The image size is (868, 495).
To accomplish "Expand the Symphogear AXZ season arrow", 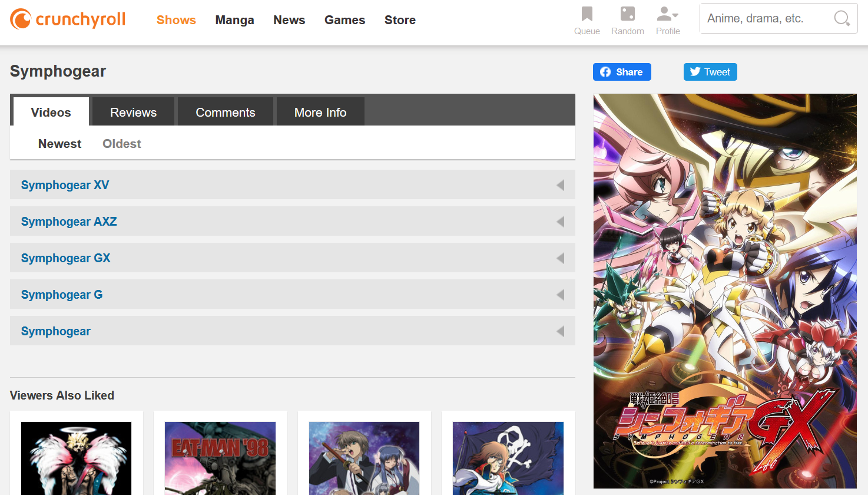I will click(561, 222).
